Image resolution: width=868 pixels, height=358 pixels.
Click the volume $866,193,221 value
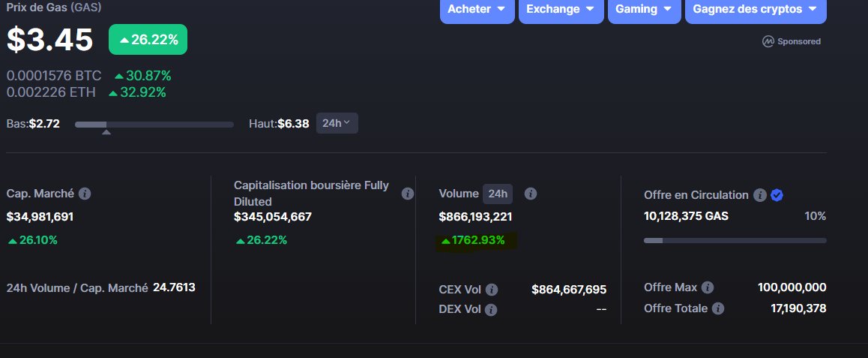click(x=475, y=217)
